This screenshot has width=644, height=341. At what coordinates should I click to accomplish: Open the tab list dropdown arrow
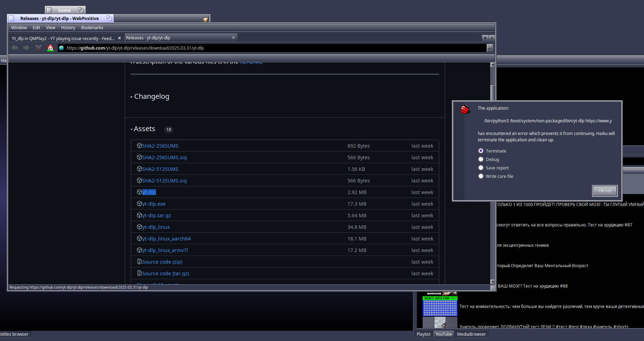coord(492,38)
